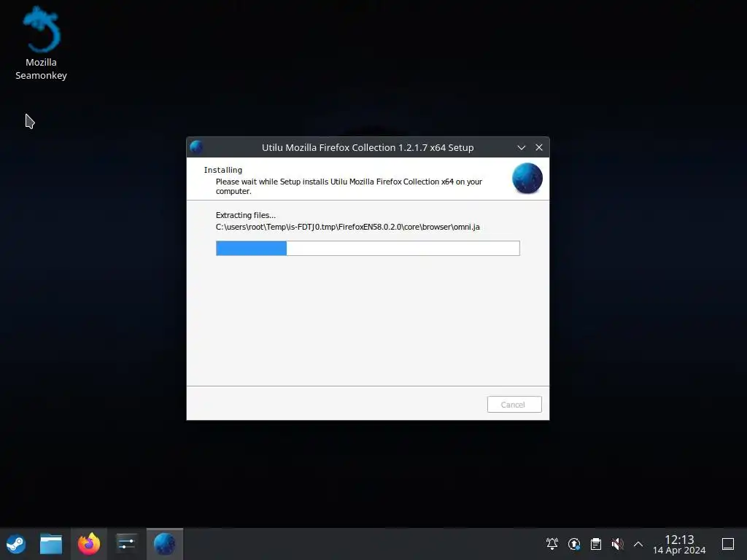Select the Utilu setup taskbar entry

click(164, 544)
